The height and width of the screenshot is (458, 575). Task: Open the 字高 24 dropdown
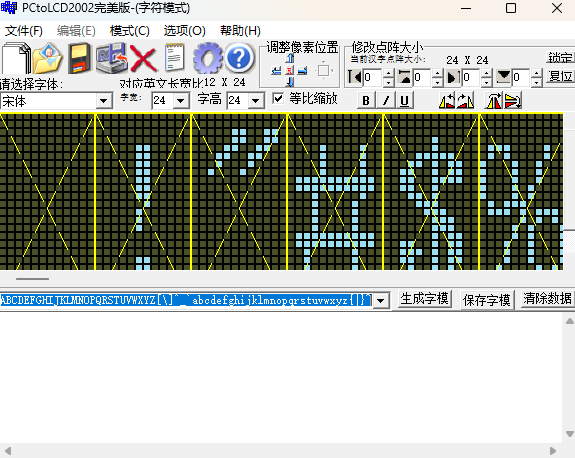coord(256,100)
